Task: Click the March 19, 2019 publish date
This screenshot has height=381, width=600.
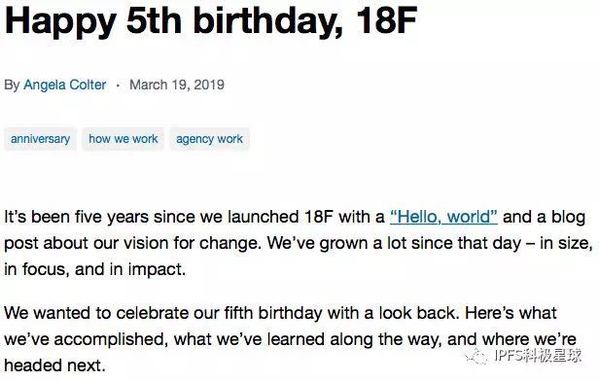Action: click(177, 85)
